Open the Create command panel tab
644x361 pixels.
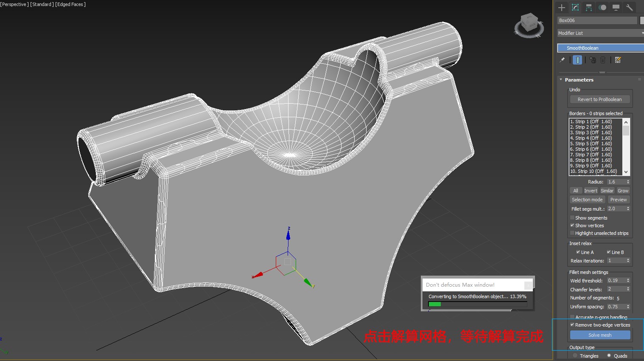point(562,7)
